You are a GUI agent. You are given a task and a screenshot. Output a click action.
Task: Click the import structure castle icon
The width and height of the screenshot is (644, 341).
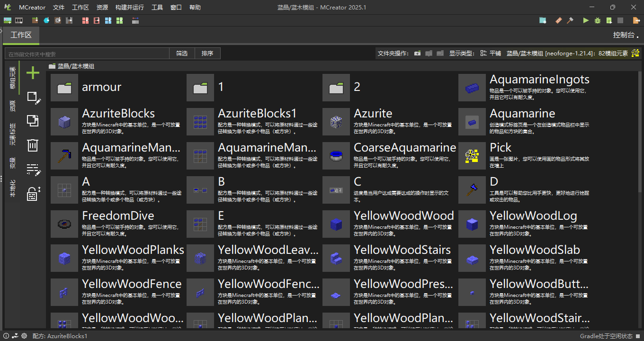point(69,20)
